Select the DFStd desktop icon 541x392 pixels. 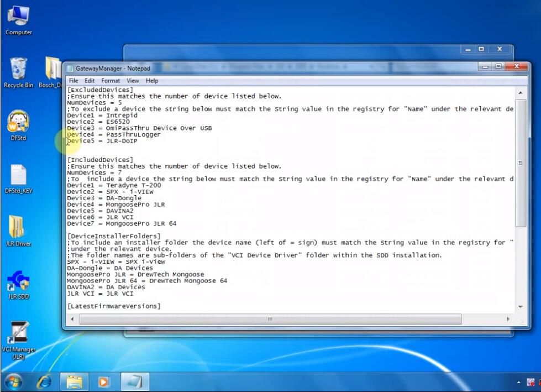pos(19,126)
